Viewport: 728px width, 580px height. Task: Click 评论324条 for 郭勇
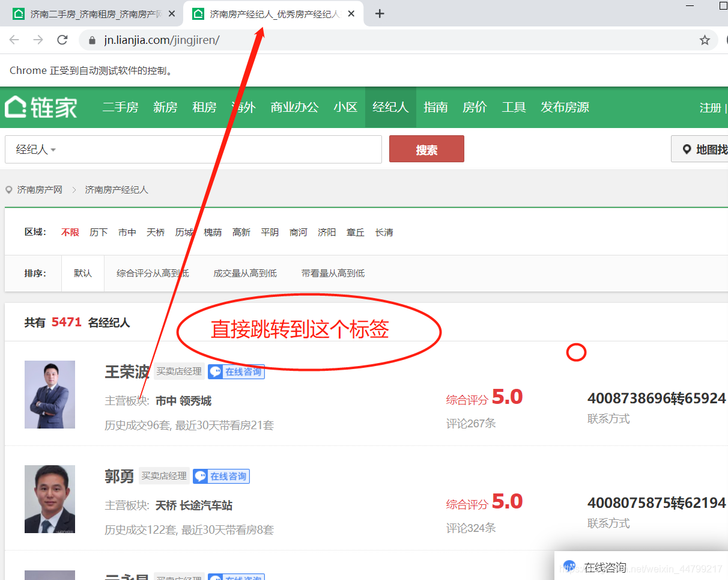(x=471, y=528)
